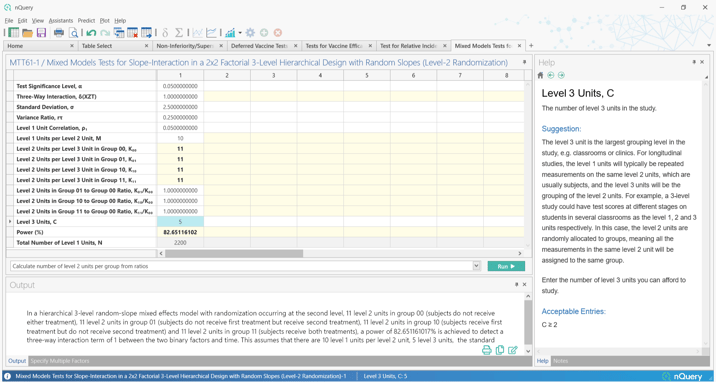Viewport: 716px width, 382px height.
Task: Click the second line plot icon
Action: [x=211, y=32]
